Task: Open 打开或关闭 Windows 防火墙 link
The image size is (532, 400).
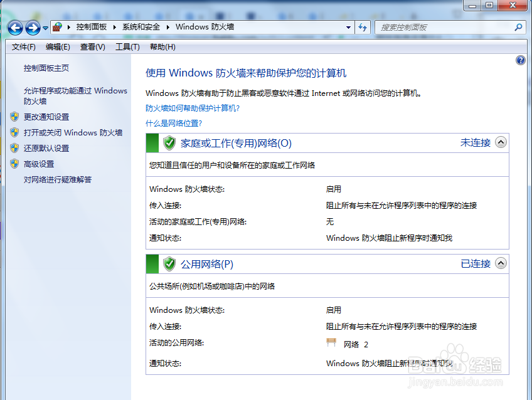Action: [x=73, y=132]
